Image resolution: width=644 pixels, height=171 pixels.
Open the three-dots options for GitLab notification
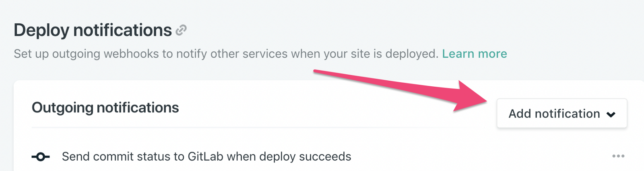click(x=618, y=156)
